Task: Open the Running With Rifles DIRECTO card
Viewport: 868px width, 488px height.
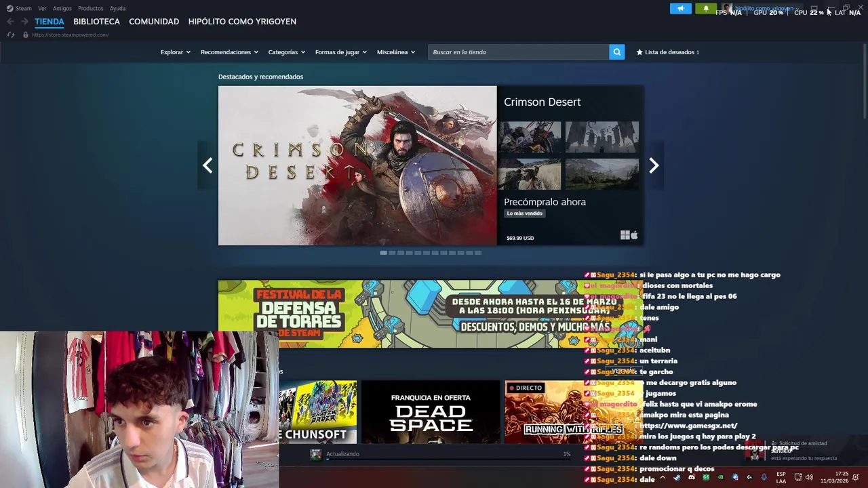Action: pyautogui.click(x=573, y=412)
